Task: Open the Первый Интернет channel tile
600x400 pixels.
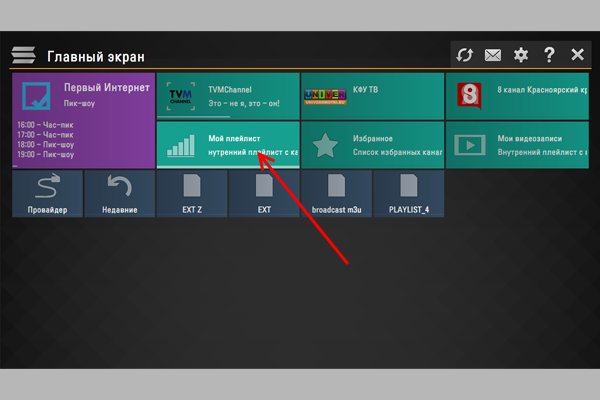Action: [x=84, y=119]
